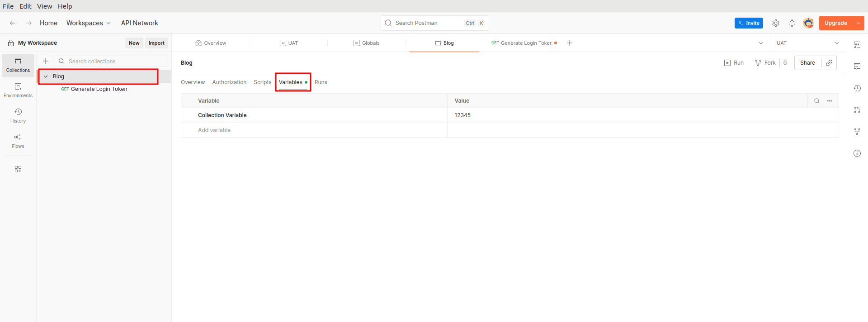Click the Add variable field
The height and width of the screenshot is (322, 868).
coord(314,130)
